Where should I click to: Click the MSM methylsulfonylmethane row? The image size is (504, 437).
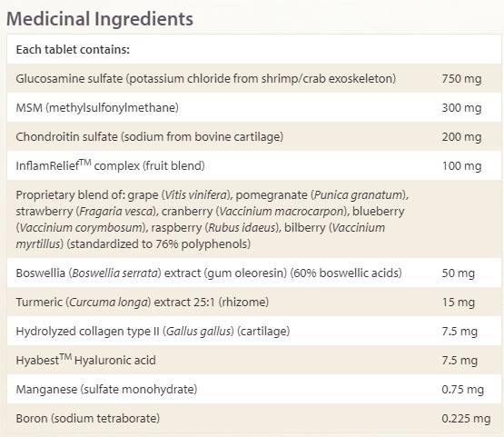click(254, 107)
